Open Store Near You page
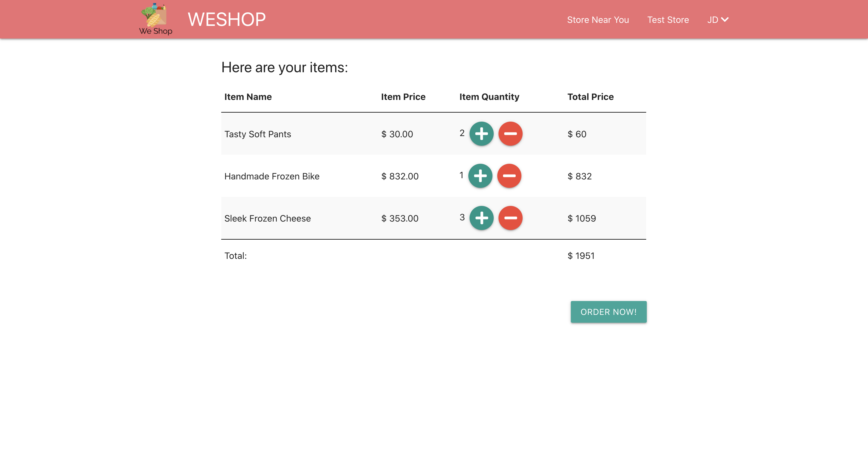Viewport: 868px width, 475px height. tap(598, 20)
